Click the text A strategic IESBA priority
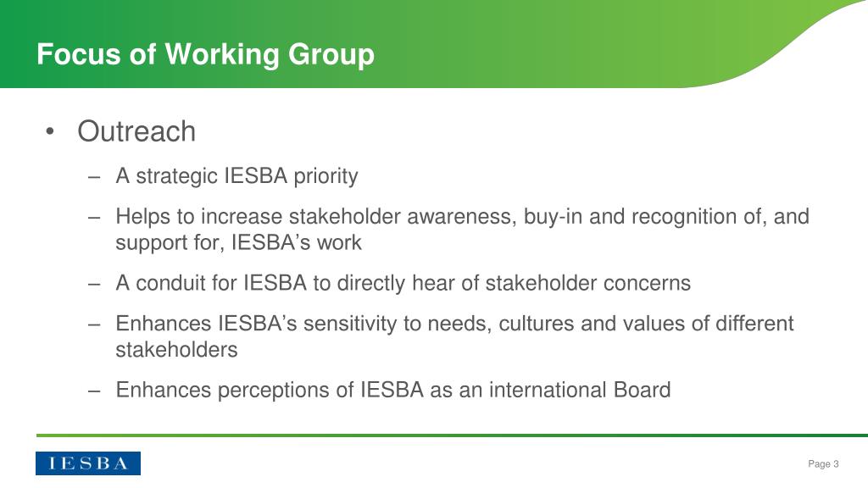868x488 pixels. (x=237, y=176)
